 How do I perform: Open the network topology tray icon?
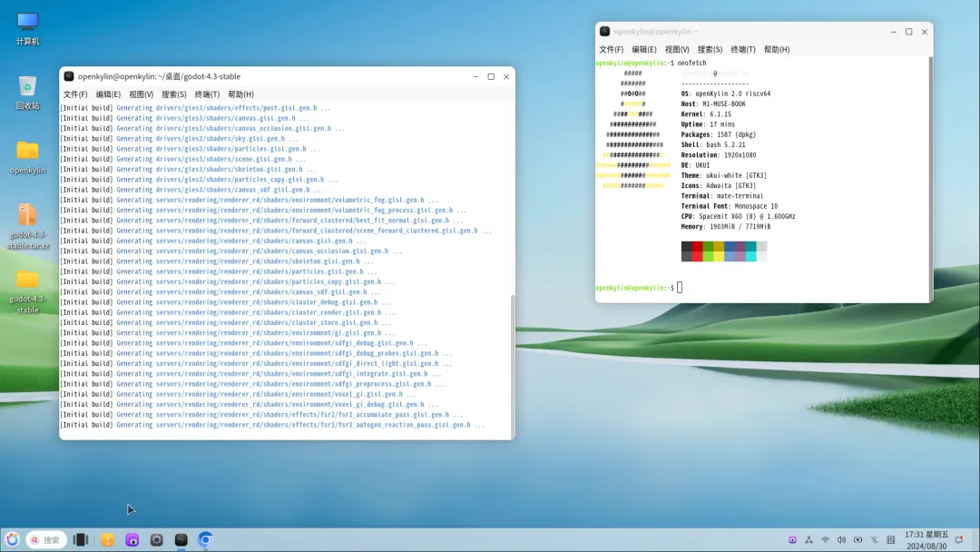[x=808, y=540]
